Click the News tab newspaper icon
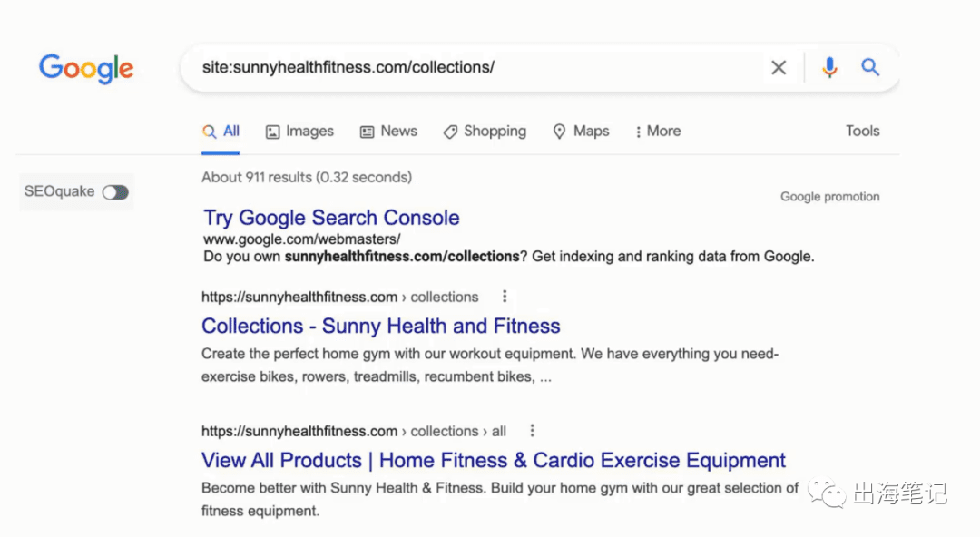Viewport: 980px width, 537px height. click(x=367, y=132)
